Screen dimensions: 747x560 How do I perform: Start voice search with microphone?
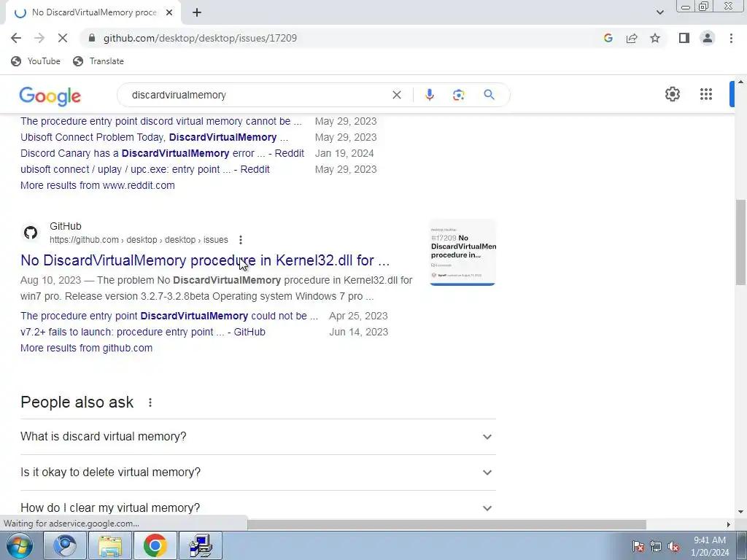tap(429, 95)
